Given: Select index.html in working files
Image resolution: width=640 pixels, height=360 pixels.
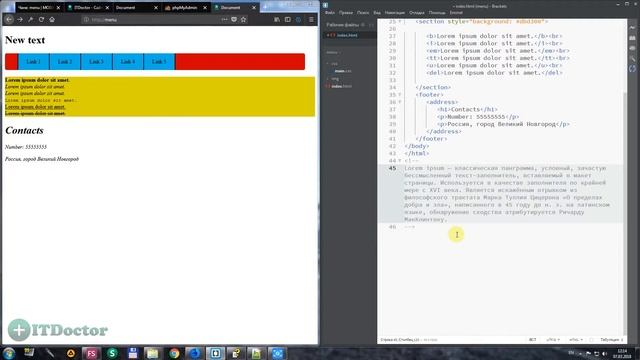Looking at the screenshot, I should 347,35.
